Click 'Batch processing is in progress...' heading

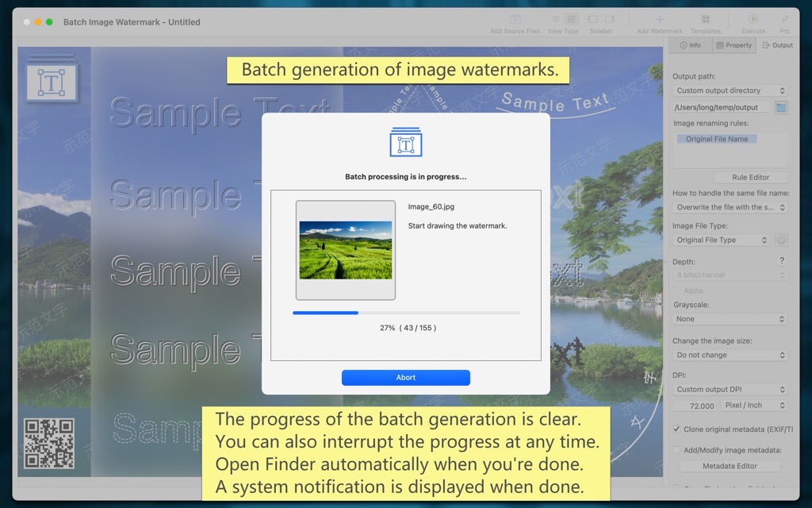click(405, 177)
